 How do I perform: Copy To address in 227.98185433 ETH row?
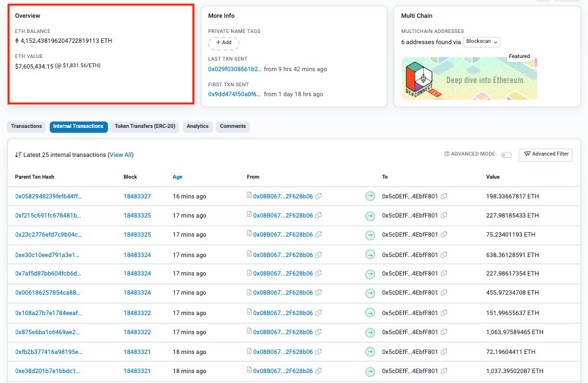443,215
